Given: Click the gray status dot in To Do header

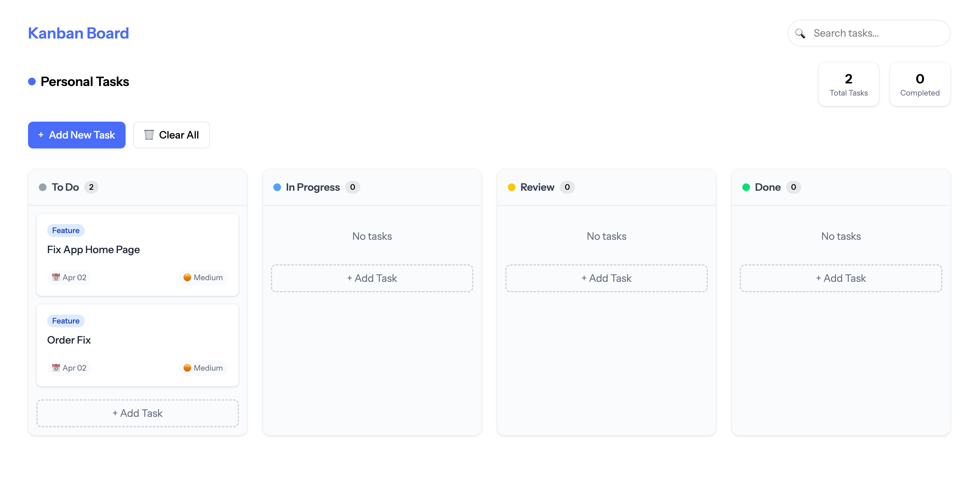Looking at the screenshot, I should click(43, 187).
